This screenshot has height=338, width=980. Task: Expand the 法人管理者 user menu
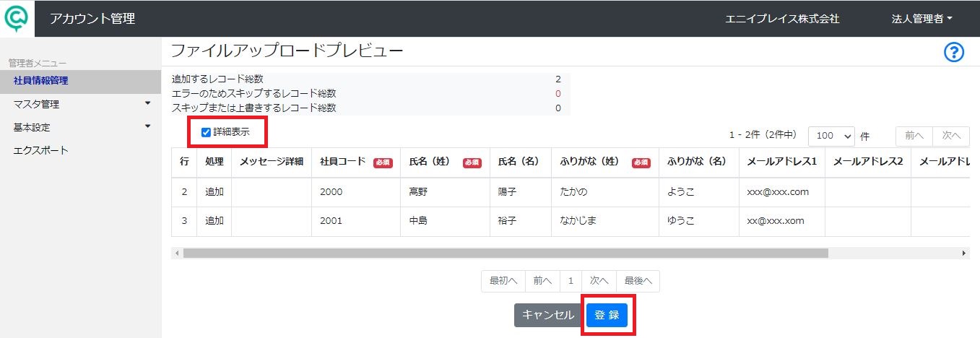[922, 19]
